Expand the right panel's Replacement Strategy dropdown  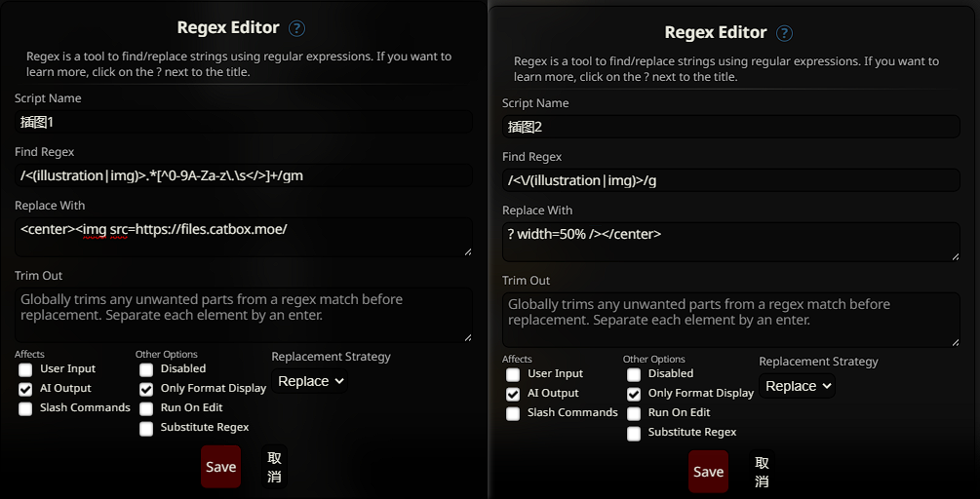(x=798, y=386)
